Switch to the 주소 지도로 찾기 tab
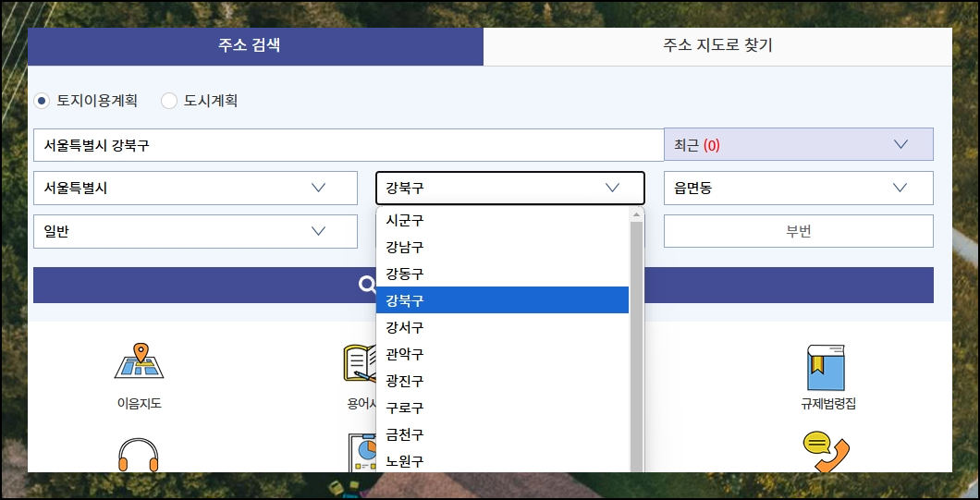This screenshot has height=500, width=980. [717, 45]
